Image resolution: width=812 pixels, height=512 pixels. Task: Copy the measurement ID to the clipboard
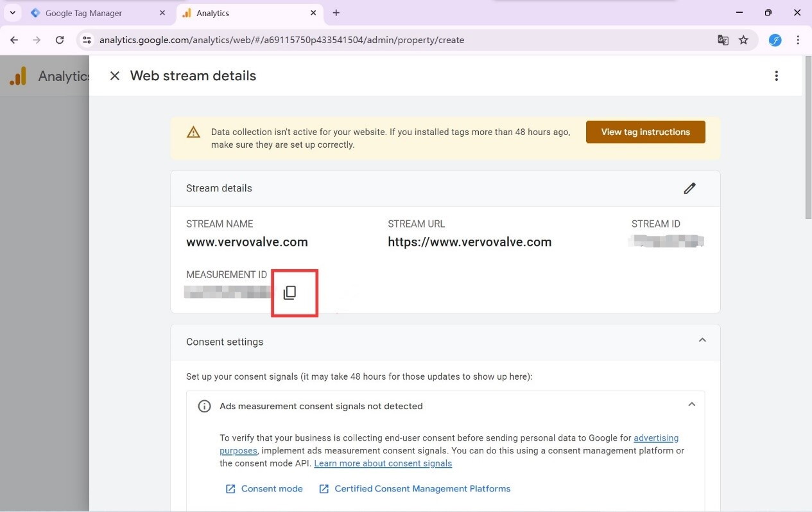pos(289,293)
